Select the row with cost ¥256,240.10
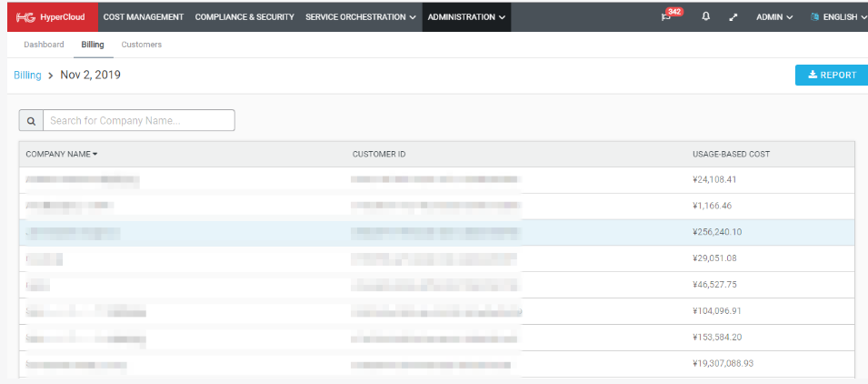The image size is (868, 384). click(436, 232)
